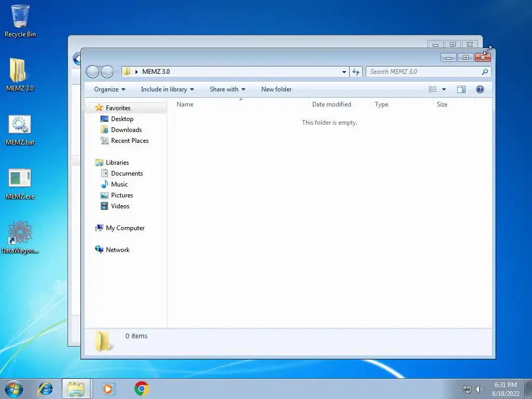Launch Internet Explorer from taskbar
Image resolution: width=532 pixels, height=399 pixels.
pyautogui.click(x=45, y=389)
